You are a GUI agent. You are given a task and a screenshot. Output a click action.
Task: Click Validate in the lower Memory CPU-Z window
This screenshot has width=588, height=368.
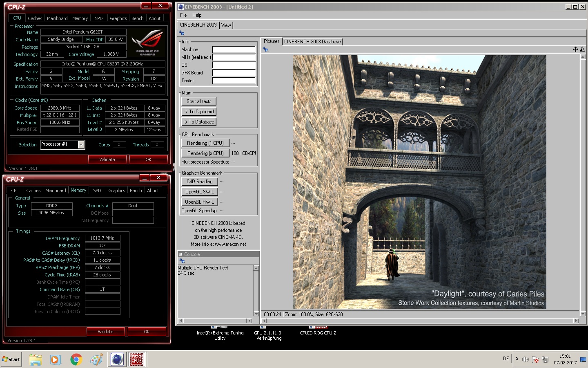point(105,332)
